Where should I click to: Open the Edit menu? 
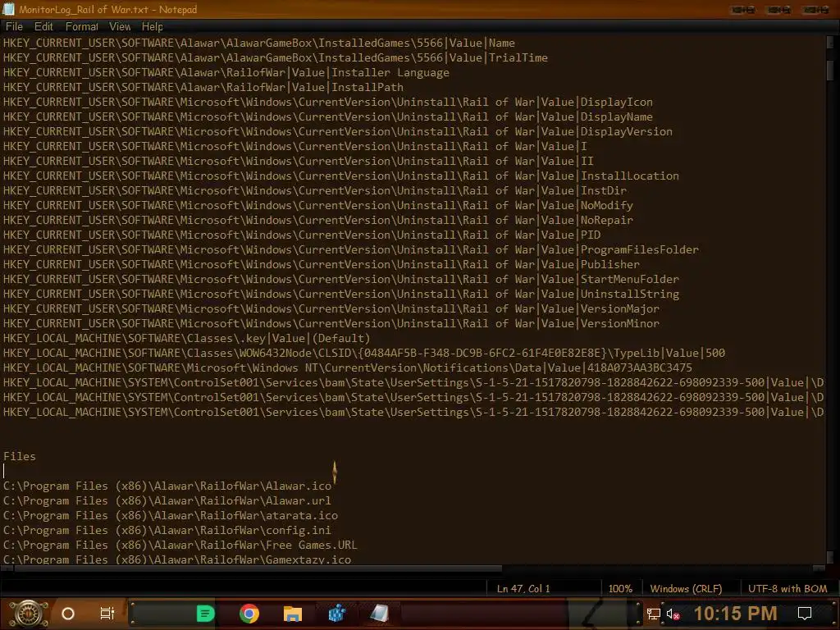43,26
